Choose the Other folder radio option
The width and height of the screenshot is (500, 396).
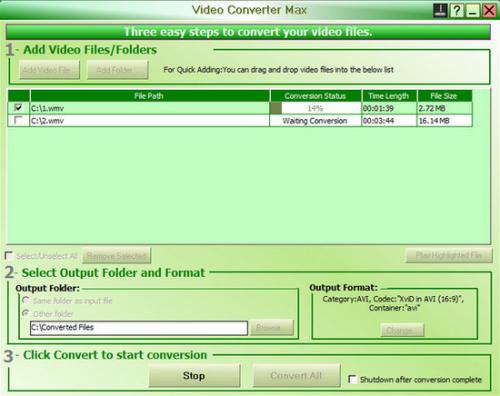tap(26, 313)
